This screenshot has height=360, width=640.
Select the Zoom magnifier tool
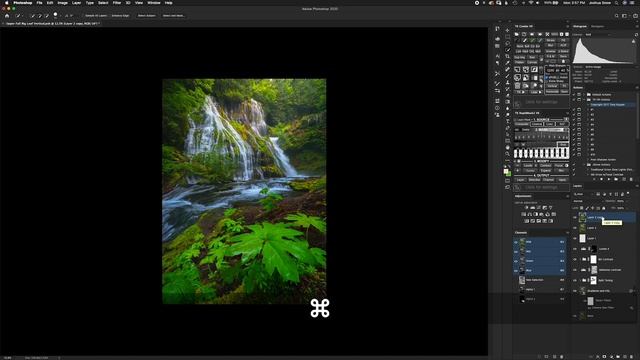pos(507,154)
